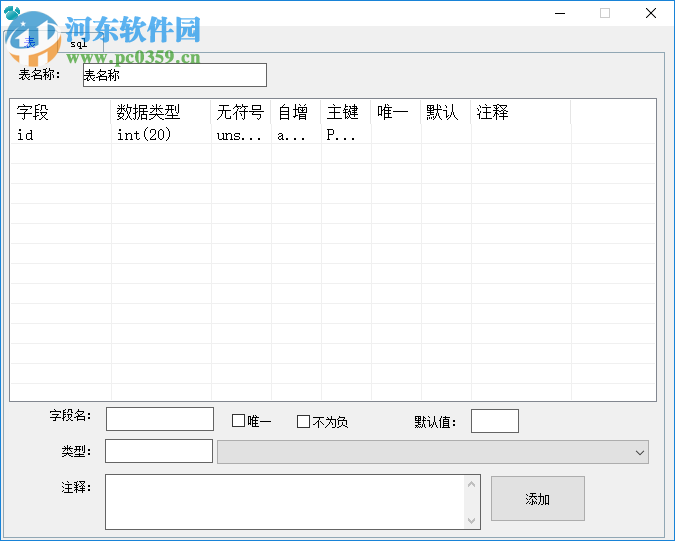Click the 默认 column header
The width and height of the screenshot is (675, 541).
(x=445, y=112)
